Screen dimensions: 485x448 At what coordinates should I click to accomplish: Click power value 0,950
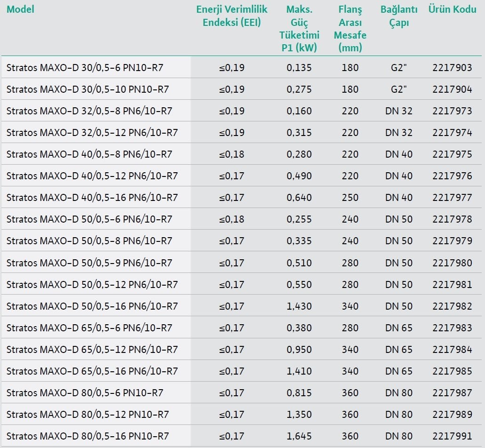[x=299, y=349]
